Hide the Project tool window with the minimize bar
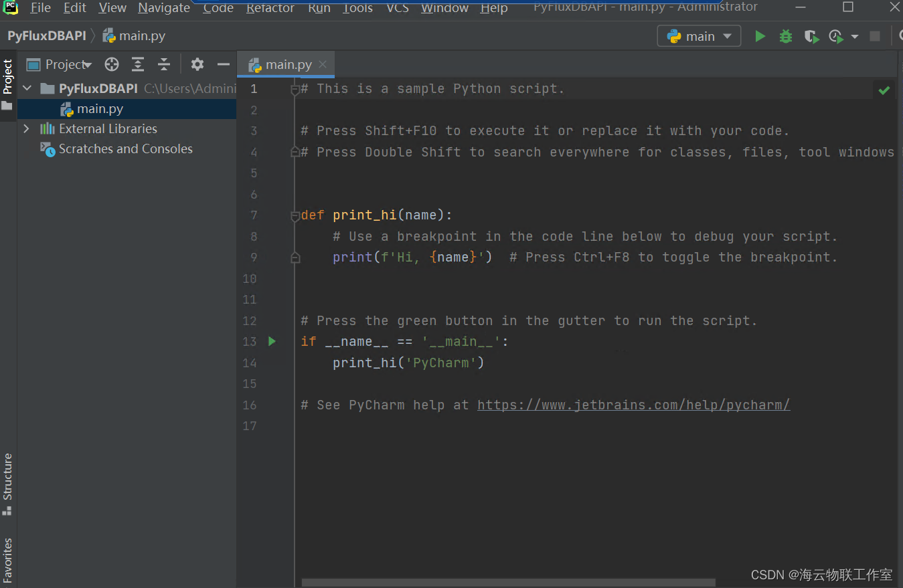This screenshot has width=903, height=588. (223, 64)
